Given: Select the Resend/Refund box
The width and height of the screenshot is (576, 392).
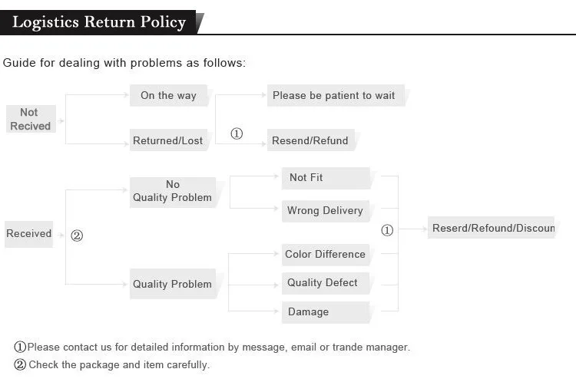Looking at the screenshot, I should (x=311, y=140).
